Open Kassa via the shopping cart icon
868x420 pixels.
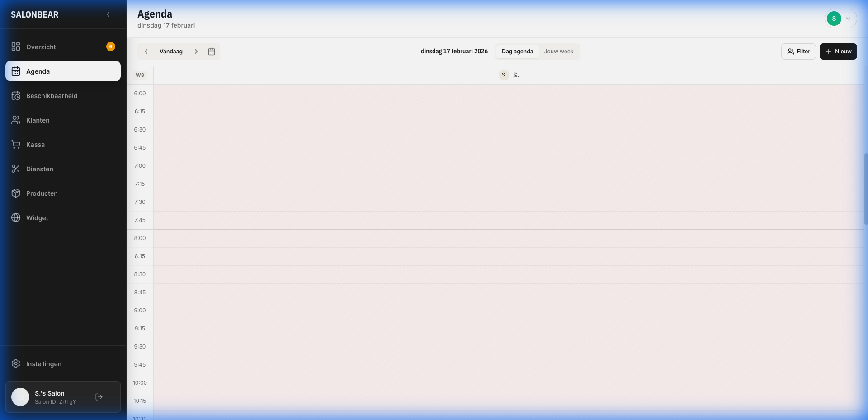click(16, 144)
